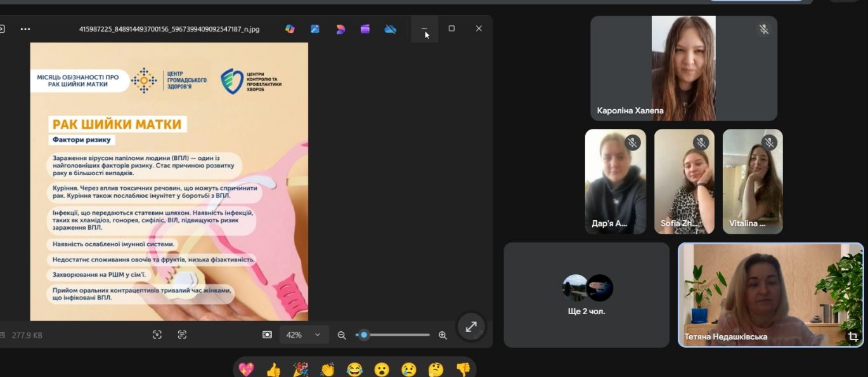Open the Designer edit icon
The width and height of the screenshot is (868, 377).
(x=315, y=29)
